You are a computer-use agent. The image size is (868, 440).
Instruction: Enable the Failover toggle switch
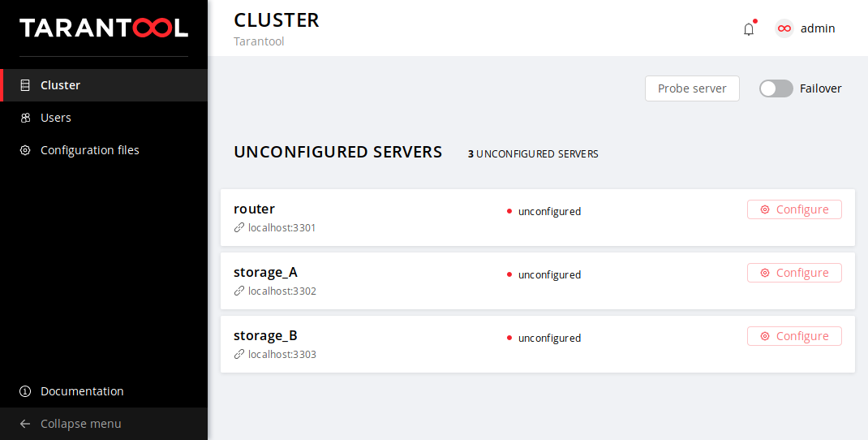point(776,88)
